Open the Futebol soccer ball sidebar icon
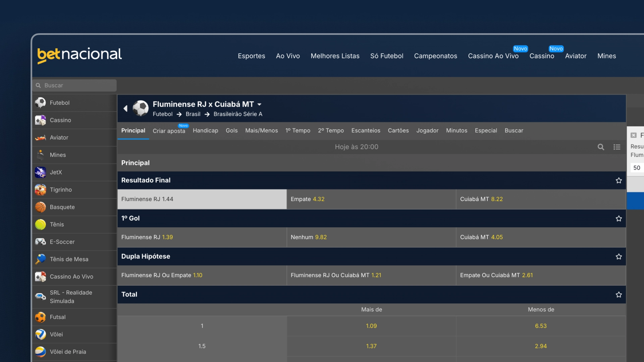The width and height of the screenshot is (644, 362). point(41,103)
